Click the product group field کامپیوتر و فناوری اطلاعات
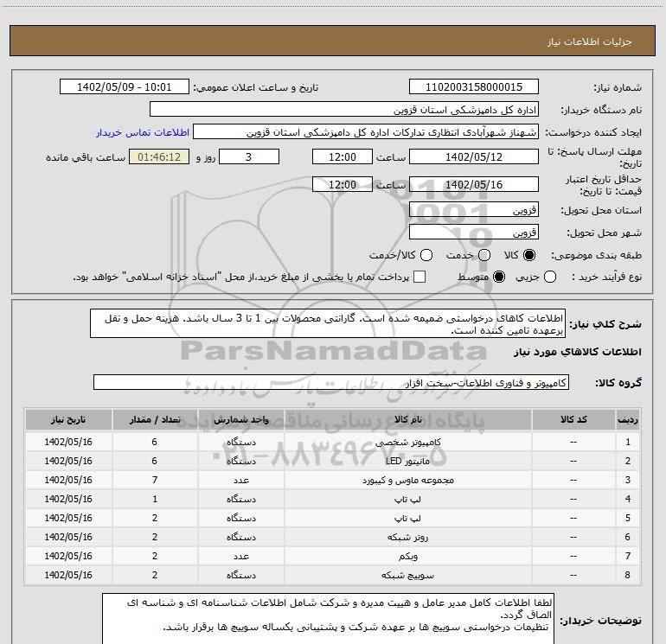The width and height of the screenshot is (666, 644). pyautogui.click(x=331, y=382)
